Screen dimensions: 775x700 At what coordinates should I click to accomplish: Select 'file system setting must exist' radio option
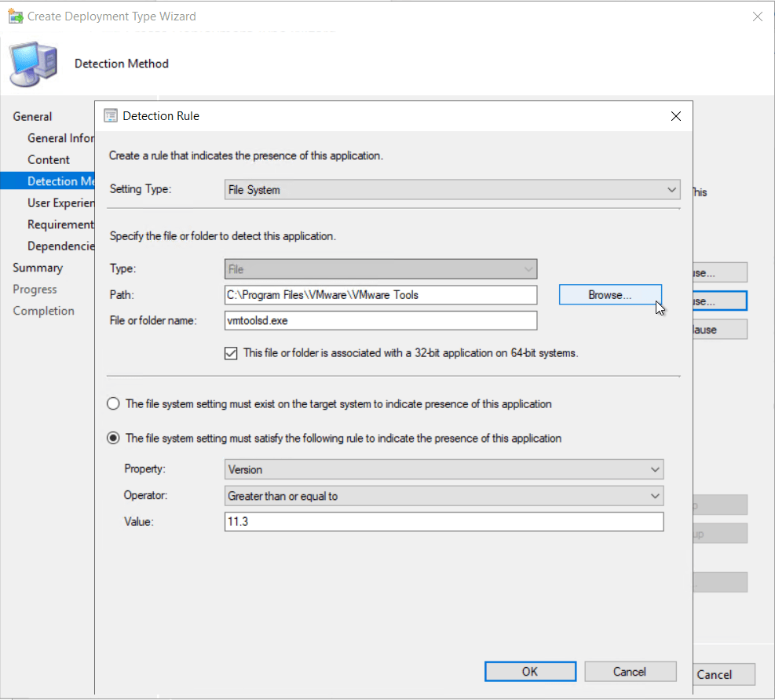(x=114, y=404)
